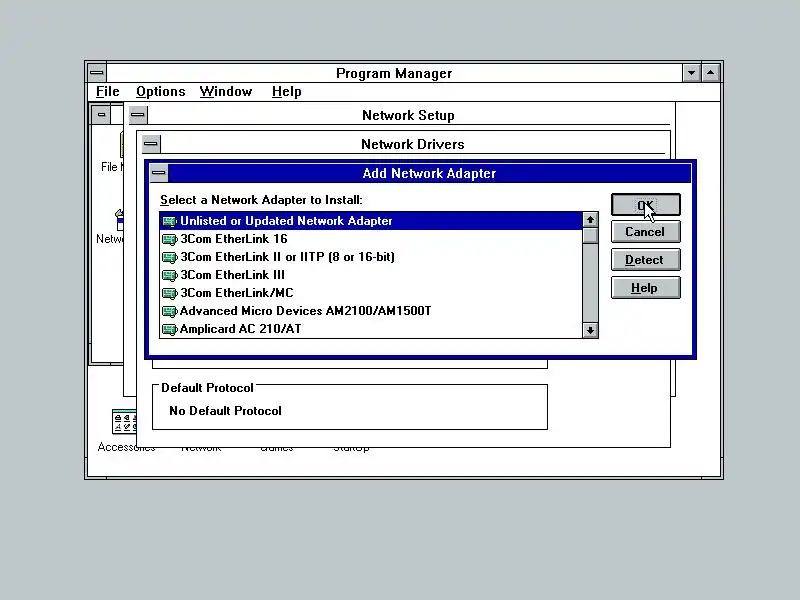Click adapter icon beside 3Com EtherLink III
This screenshot has height=600, width=800.
169,276
